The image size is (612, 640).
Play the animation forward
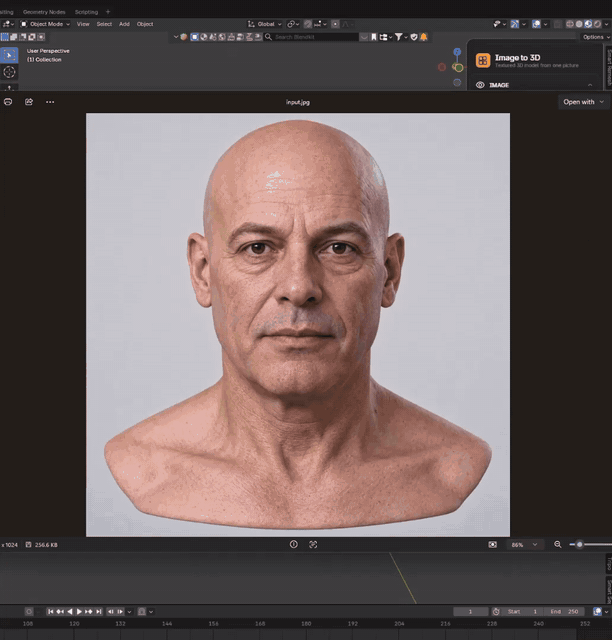[x=79, y=611]
